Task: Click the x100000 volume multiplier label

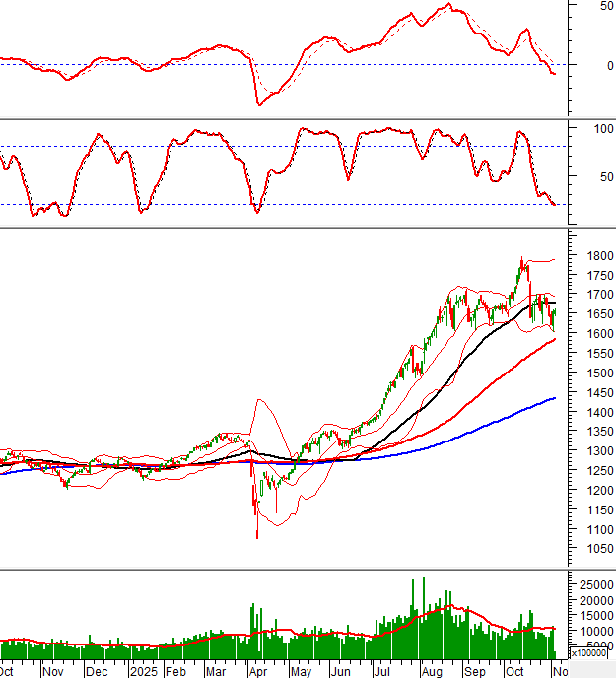Action: point(593,653)
